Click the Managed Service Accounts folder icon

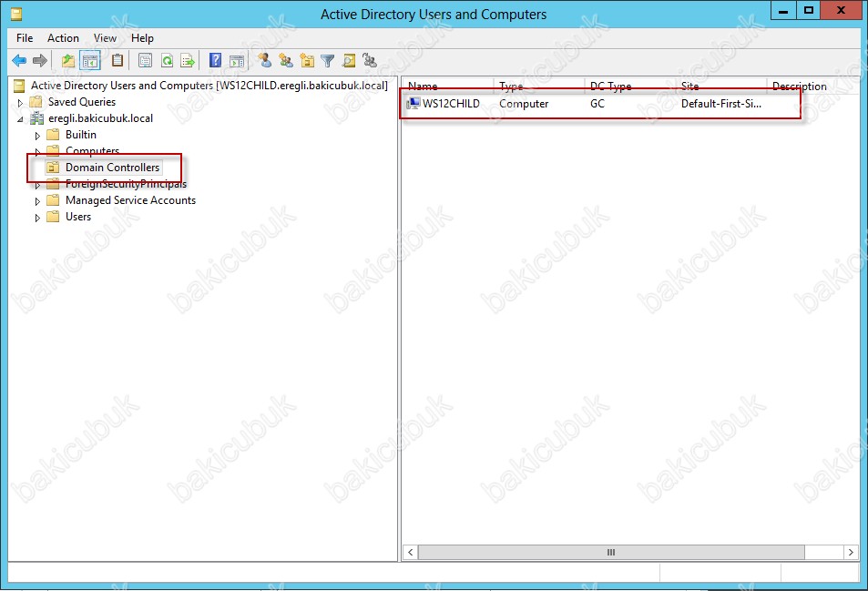(x=53, y=200)
